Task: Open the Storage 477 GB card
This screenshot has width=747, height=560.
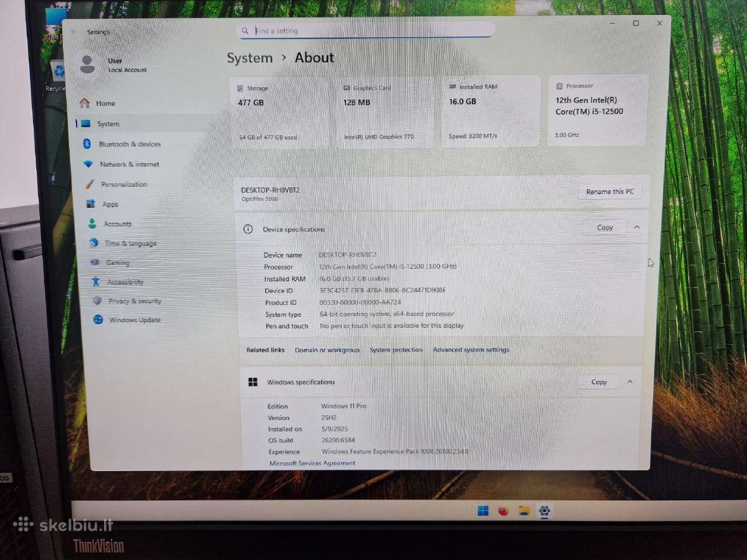Action: (279, 113)
